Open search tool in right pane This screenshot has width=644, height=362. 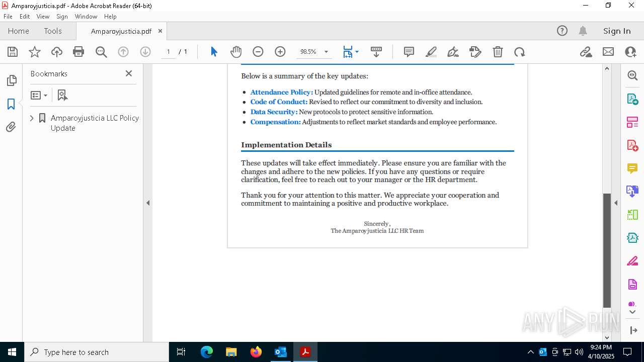[632, 75]
